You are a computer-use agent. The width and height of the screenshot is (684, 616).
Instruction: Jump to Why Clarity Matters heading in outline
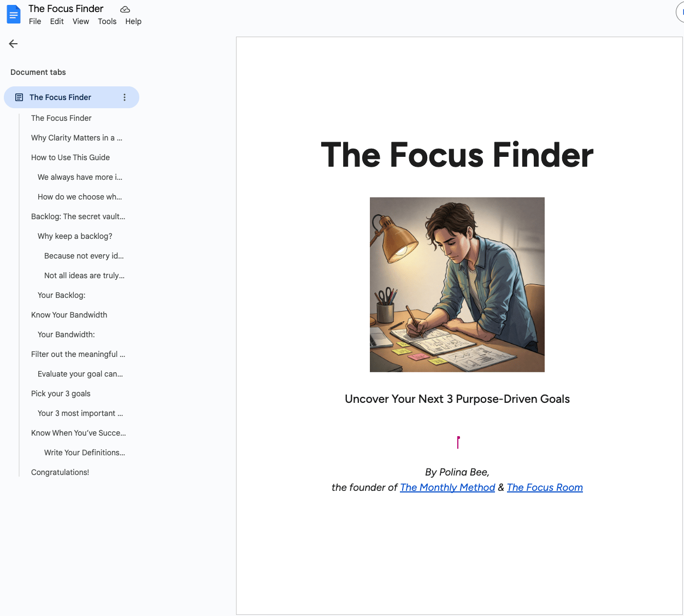(76, 138)
